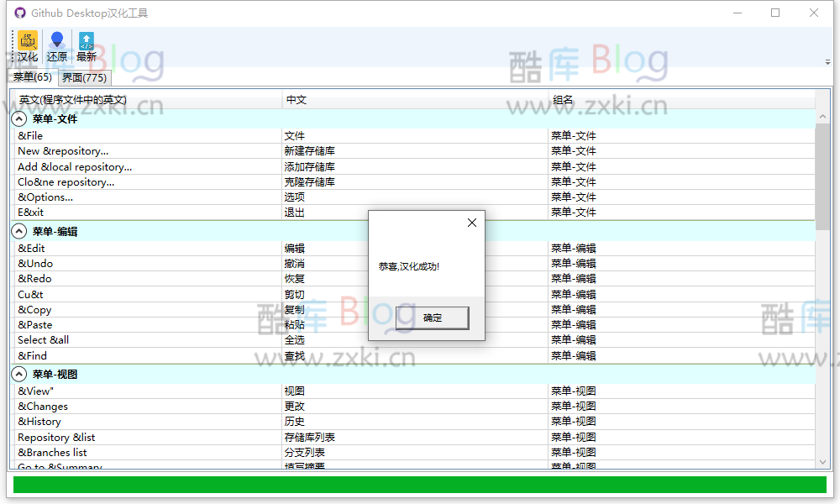The image size is (840, 504).
Task: Close the success popup with its X
Action: pyautogui.click(x=471, y=222)
